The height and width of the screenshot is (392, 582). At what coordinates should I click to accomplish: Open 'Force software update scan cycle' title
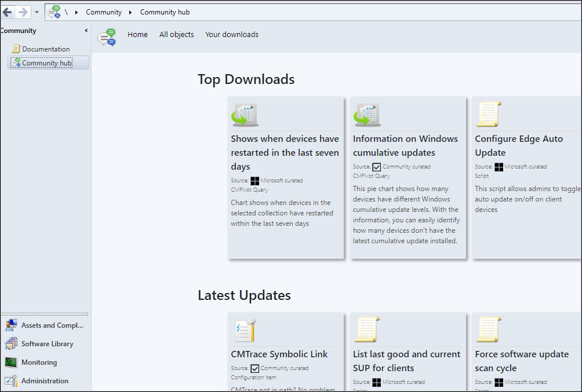tap(522, 361)
